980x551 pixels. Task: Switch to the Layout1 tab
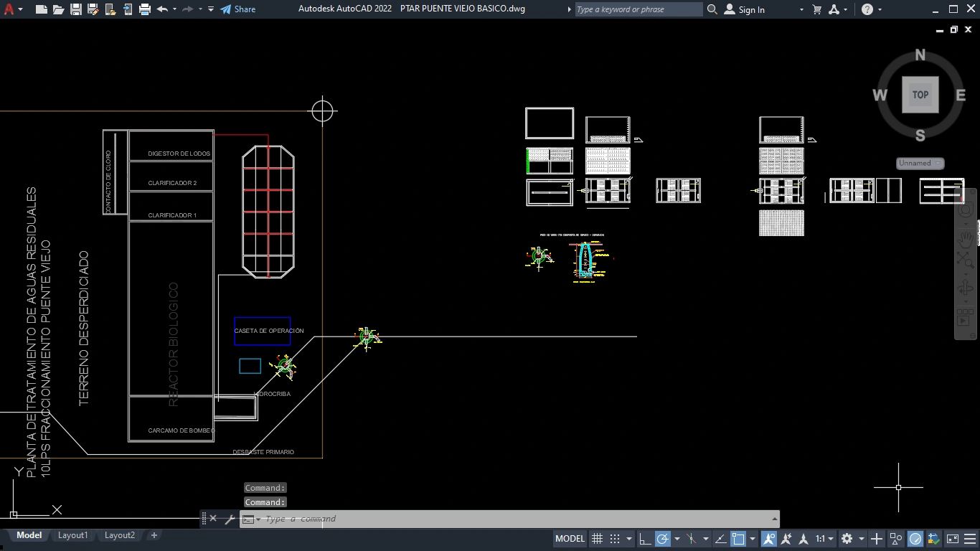(x=72, y=535)
